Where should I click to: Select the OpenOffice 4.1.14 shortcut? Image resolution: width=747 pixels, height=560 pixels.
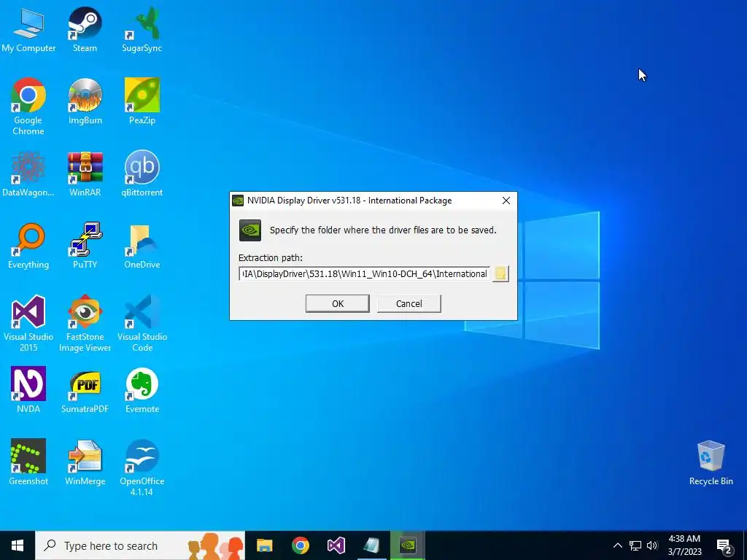click(x=142, y=467)
